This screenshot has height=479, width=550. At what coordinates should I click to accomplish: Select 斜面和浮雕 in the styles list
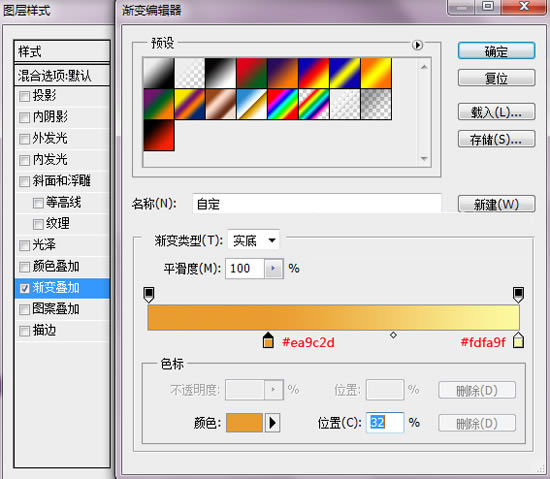pos(62,181)
